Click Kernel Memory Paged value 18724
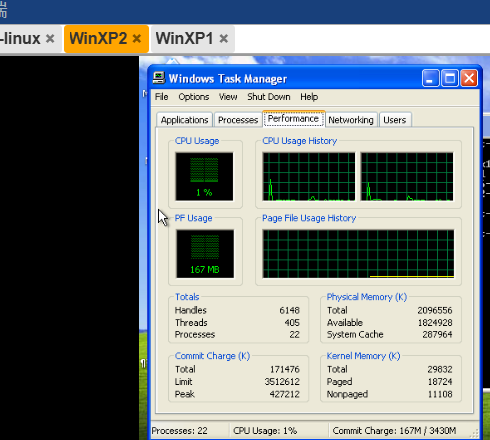The image size is (490, 440). tap(440, 382)
